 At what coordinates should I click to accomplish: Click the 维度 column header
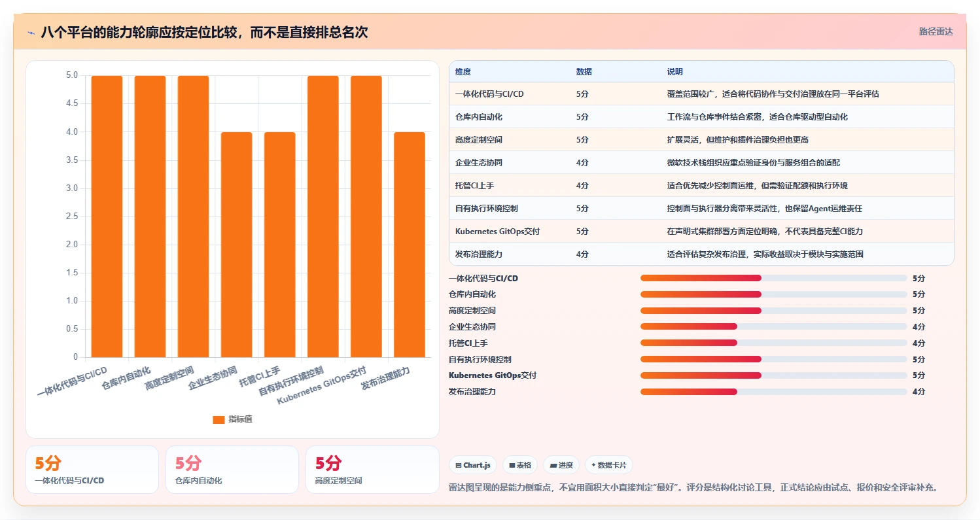click(463, 71)
